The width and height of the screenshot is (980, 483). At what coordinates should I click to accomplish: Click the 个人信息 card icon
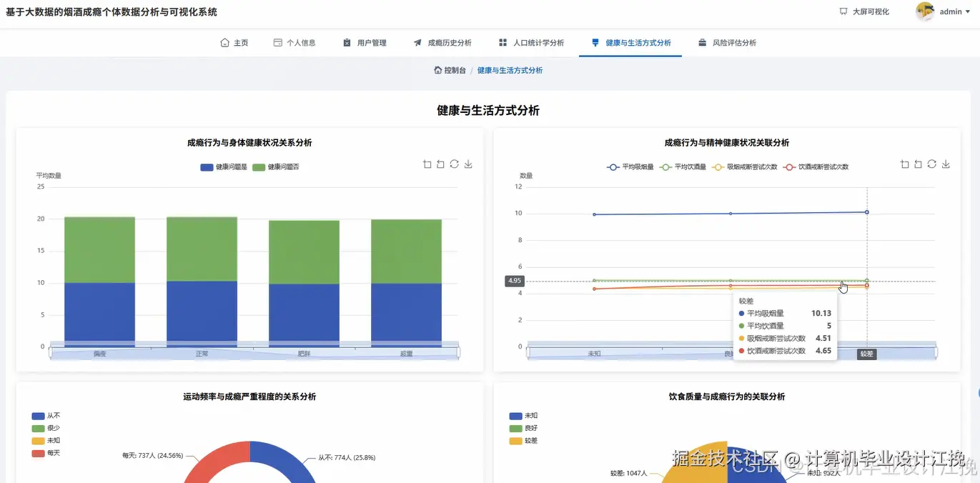point(277,43)
